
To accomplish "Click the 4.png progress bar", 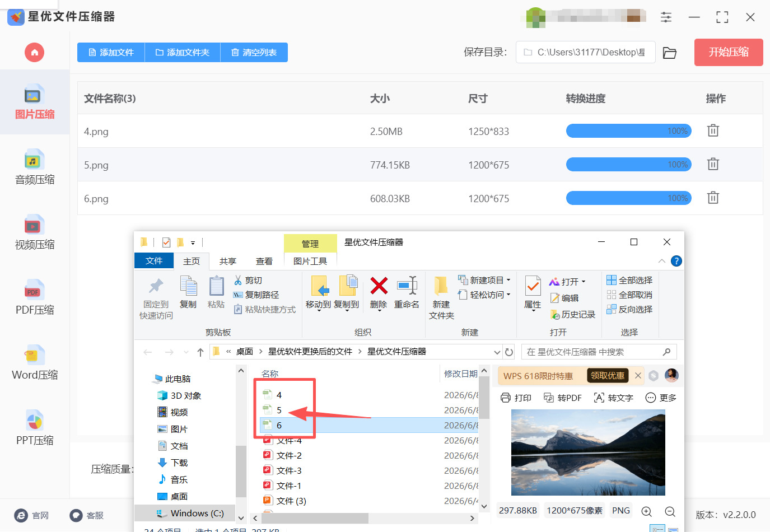I will [629, 130].
